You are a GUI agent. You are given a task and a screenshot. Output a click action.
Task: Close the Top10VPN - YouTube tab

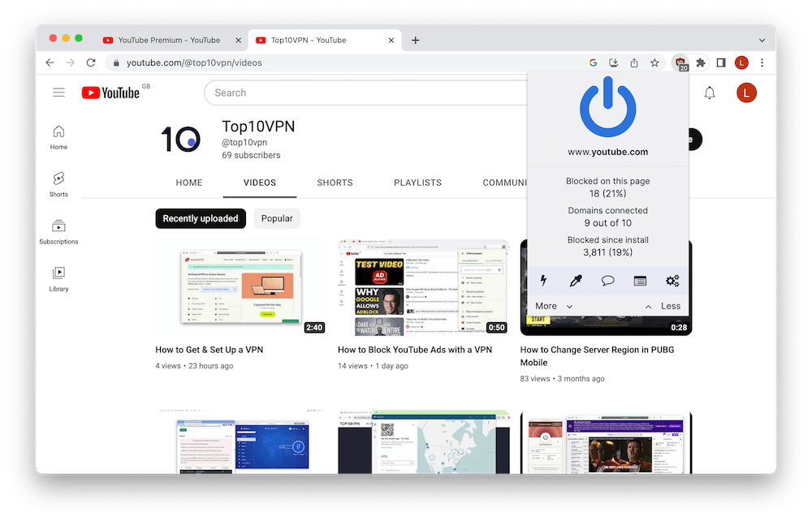coord(391,40)
